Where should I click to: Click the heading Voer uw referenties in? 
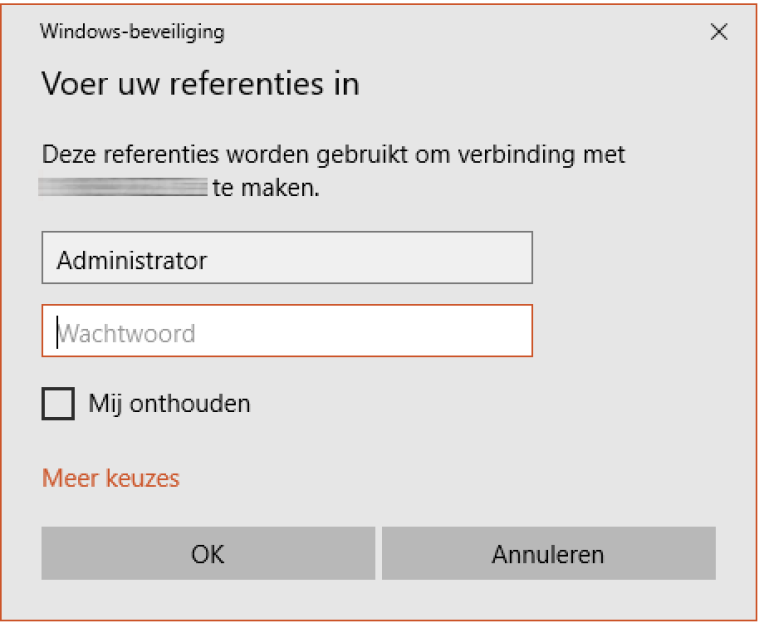click(x=200, y=83)
